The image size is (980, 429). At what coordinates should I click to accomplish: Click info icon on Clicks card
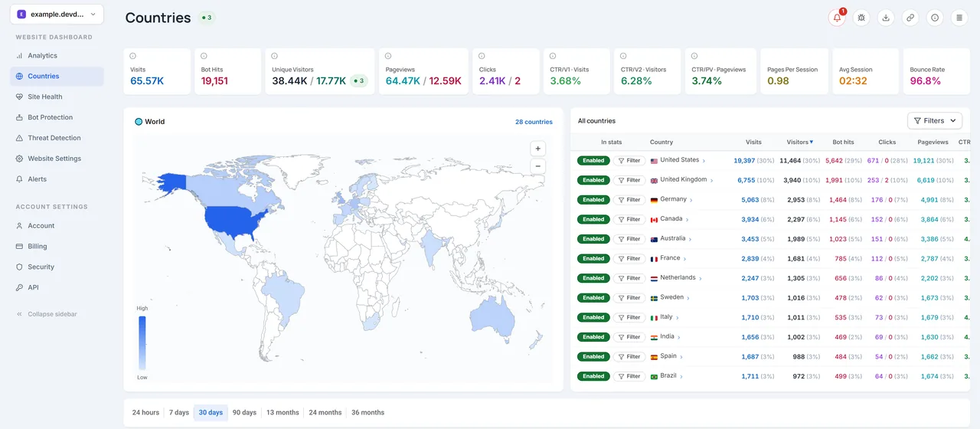[482, 56]
